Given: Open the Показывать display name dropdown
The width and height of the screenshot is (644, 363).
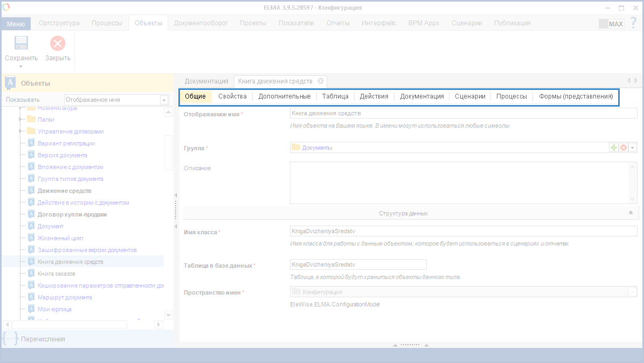Looking at the screenshot, I should point(164,100).
